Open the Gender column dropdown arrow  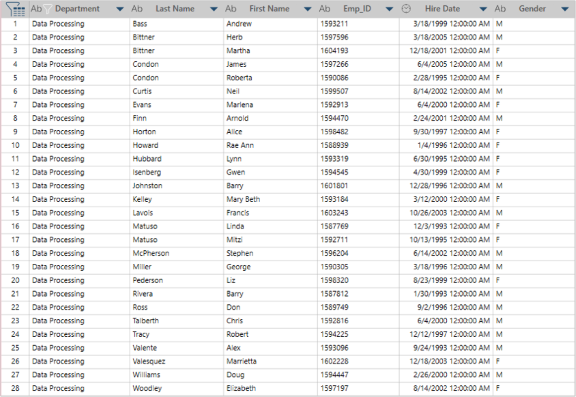[x=565, y=9]
